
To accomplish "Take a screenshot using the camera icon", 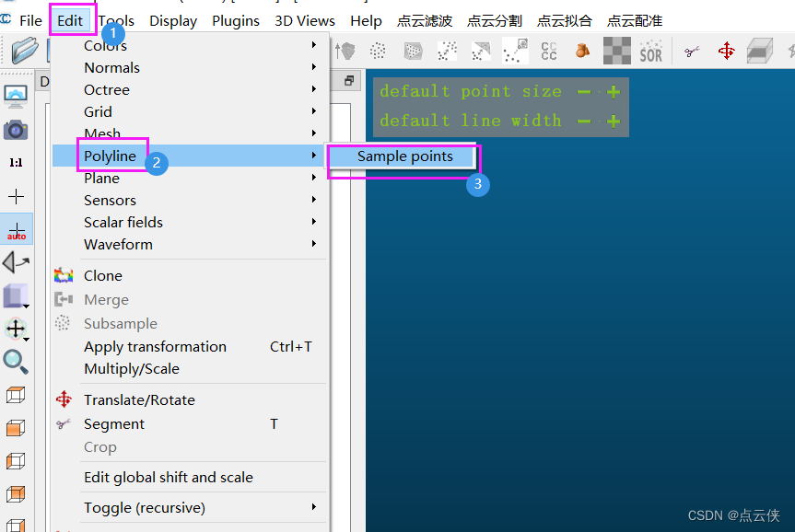I will pyautogui.click(x=17, y=130).
